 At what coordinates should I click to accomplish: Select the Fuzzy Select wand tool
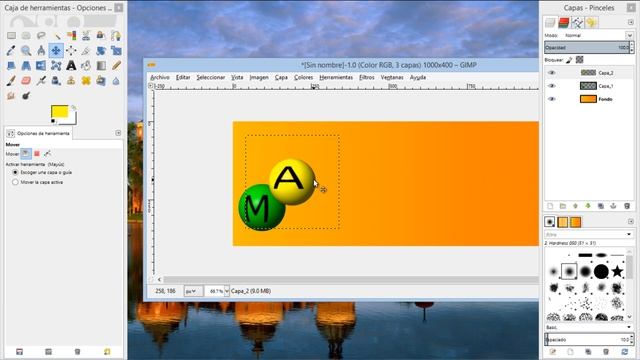(x=56, y=36)
